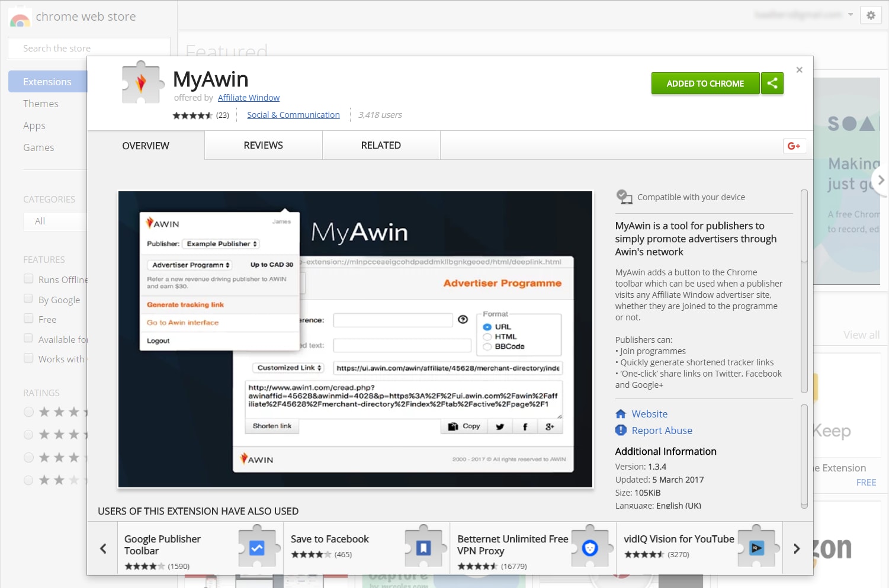Viewport: 889px width, 588px height.
Task: Click the Report Abuse link
Action: pos(662,430)
